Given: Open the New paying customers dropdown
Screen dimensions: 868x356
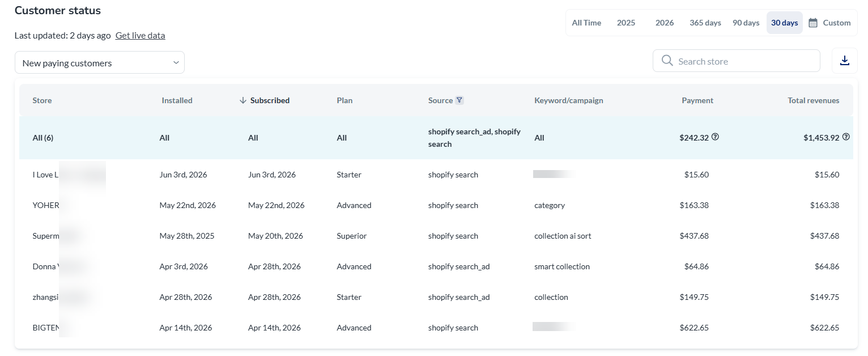Looking at the screenshot, I should tap(100, 63).
